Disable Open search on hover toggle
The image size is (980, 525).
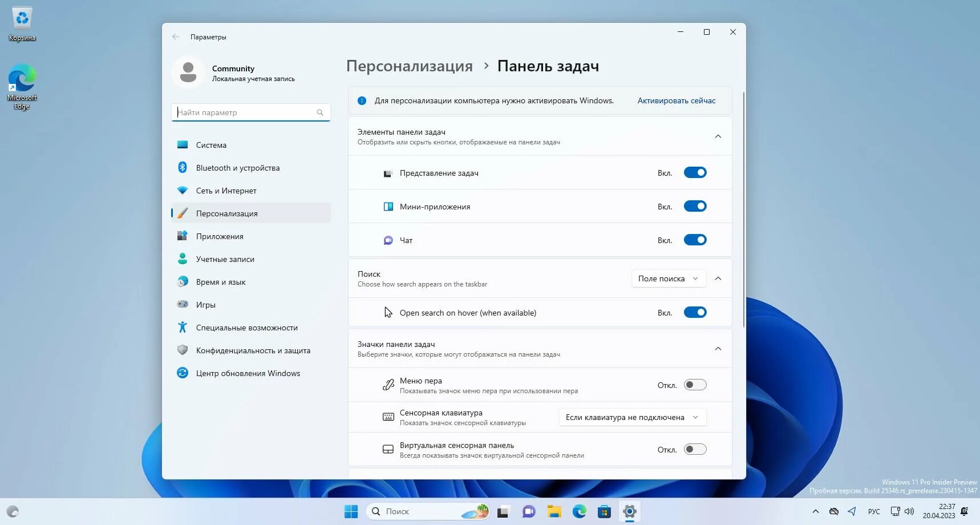[695, 312]
